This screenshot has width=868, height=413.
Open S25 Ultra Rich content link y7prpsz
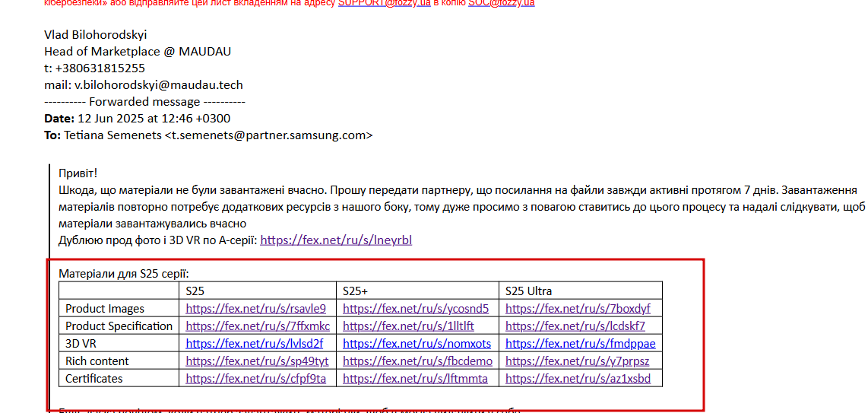tap(578, 361)
